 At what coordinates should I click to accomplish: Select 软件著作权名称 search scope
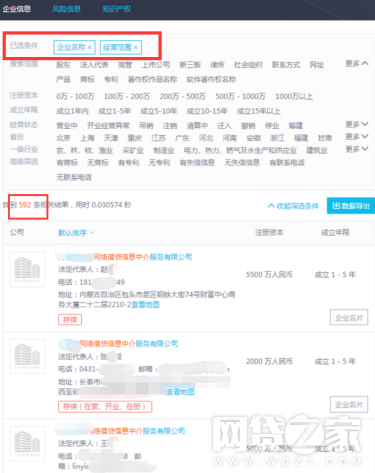click(x=211, y=79)
